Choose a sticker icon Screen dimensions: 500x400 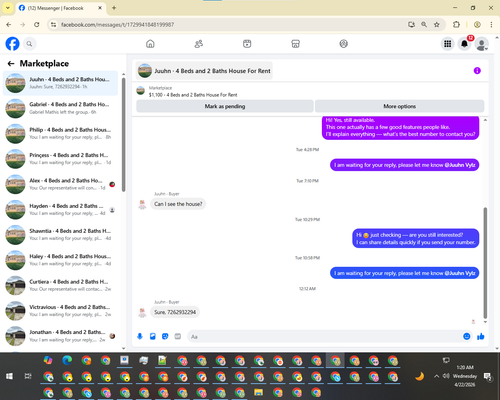pos(165,336)
